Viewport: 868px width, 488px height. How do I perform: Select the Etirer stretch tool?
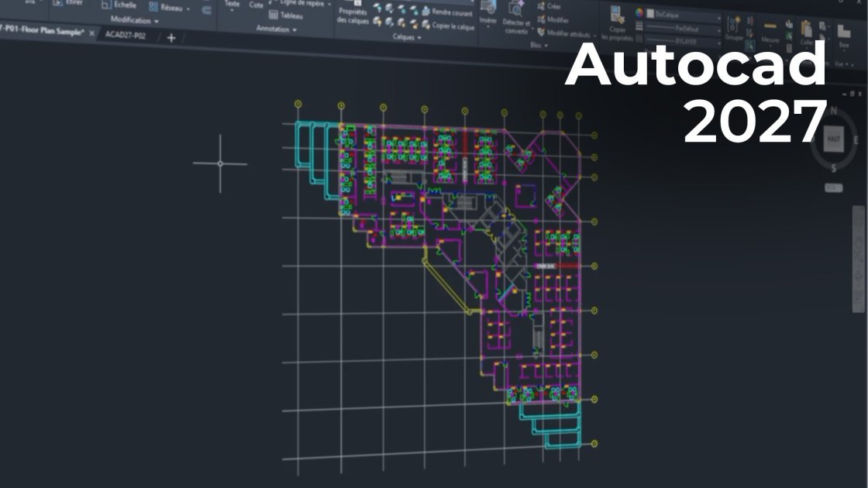tap(67, 3)
